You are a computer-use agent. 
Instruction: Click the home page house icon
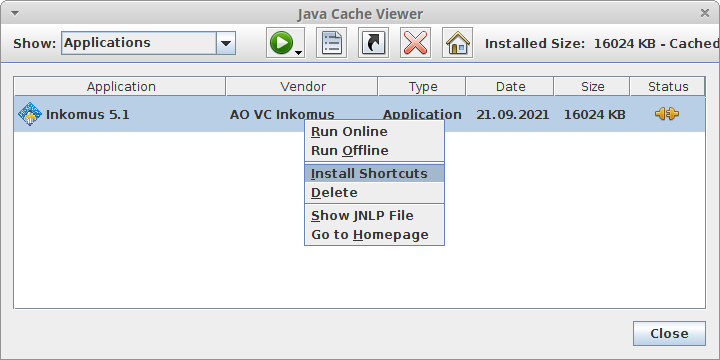[457, 43]
